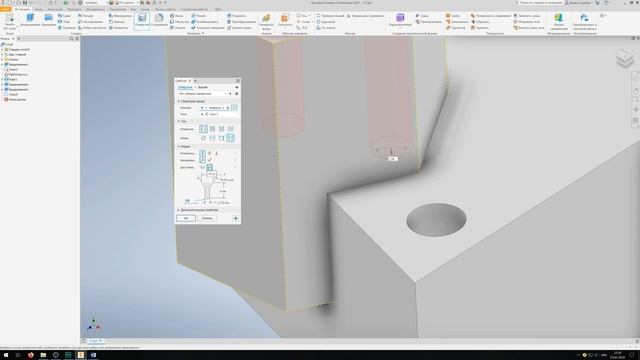This screenshot has width=640, height=360.
Task: Collapse the Input Geometry section
Action: coord(178,101)
